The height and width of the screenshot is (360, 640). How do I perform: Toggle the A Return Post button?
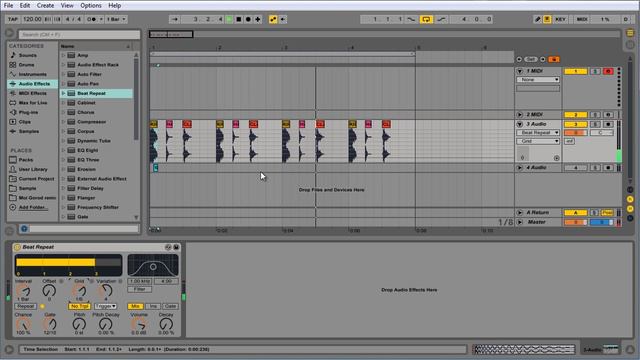coord(607,213)
